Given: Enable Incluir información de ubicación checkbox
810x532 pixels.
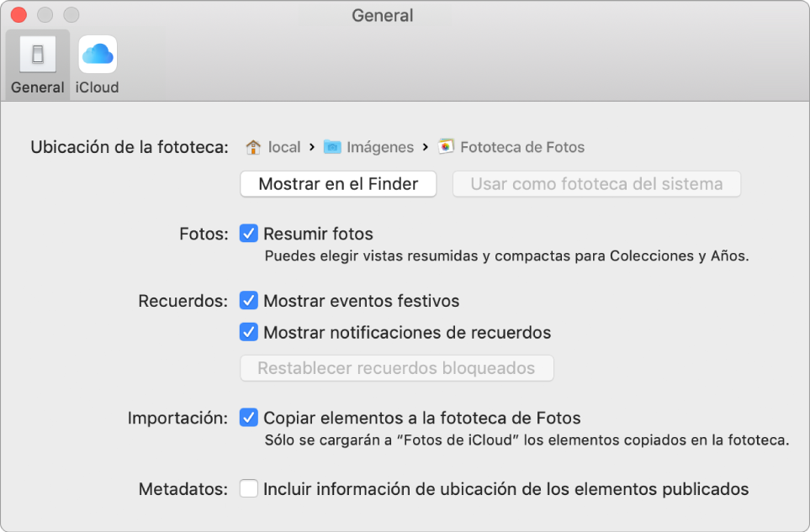Looking at the screenshot, I should [248, 488].
